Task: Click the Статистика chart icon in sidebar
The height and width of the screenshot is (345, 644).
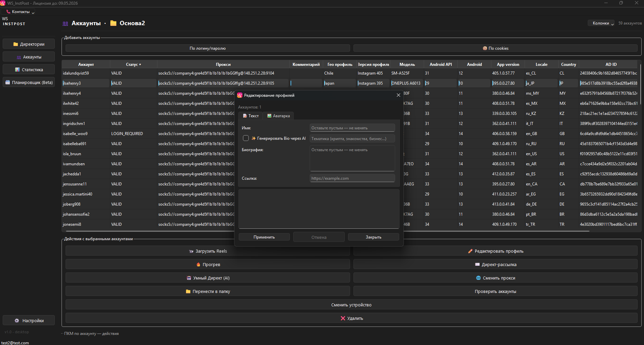Action: [x=17, y=70]
